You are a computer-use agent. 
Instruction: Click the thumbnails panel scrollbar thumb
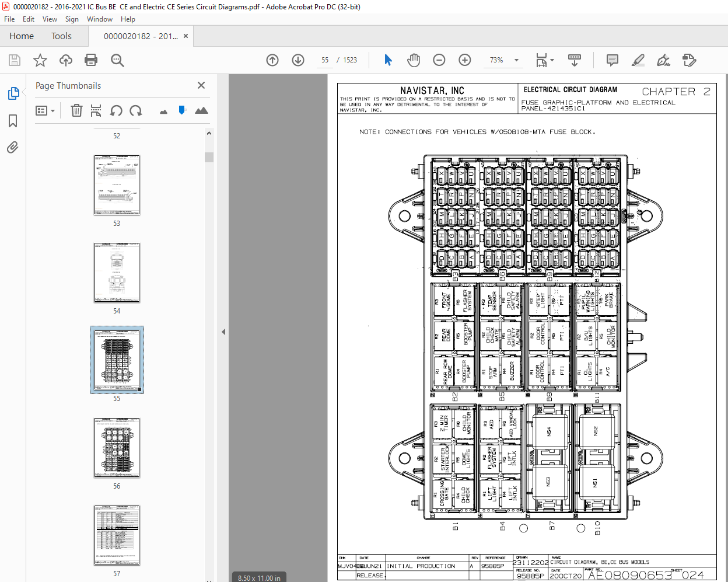pyautogui.click(x=209, y=157)
